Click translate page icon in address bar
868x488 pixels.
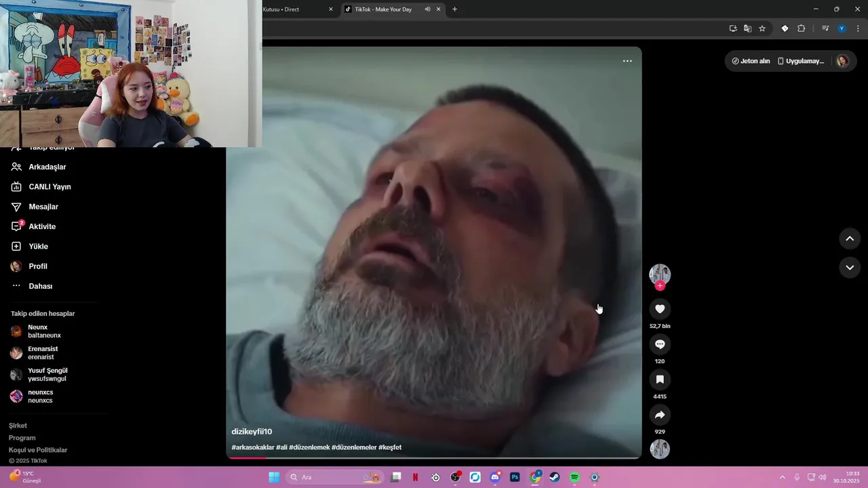[747, 28]
